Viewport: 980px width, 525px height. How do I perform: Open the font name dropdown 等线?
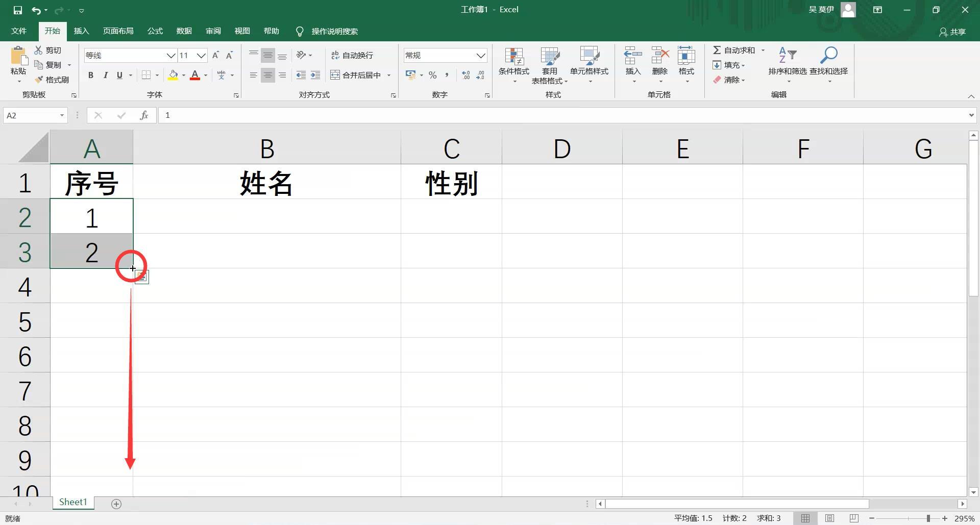pos(171,55)
